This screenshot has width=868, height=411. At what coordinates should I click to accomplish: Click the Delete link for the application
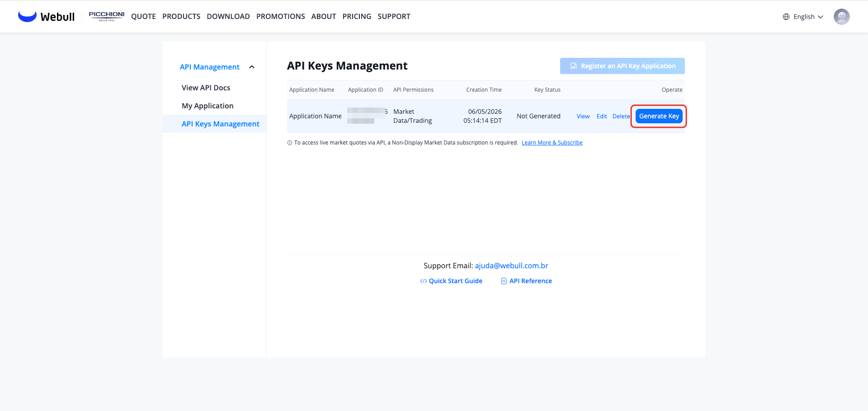(621, 116)
